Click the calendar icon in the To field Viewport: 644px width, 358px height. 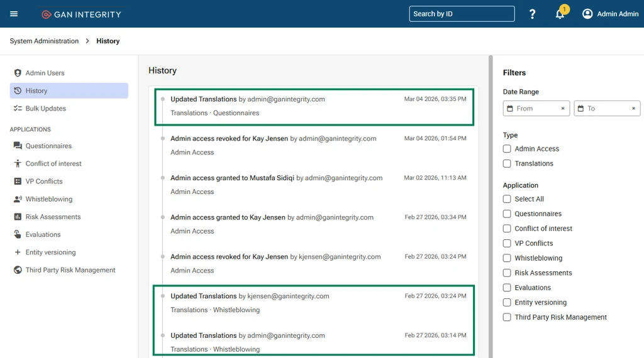[x=580, y=108]
